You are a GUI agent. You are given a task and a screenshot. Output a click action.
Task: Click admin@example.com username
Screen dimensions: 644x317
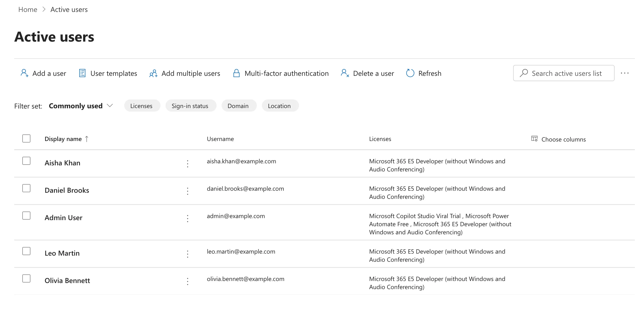point(236,216)
